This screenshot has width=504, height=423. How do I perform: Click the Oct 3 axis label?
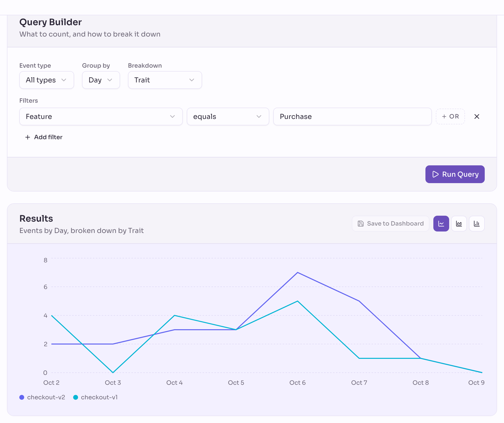pyautogui.click(x=113, y=383)
